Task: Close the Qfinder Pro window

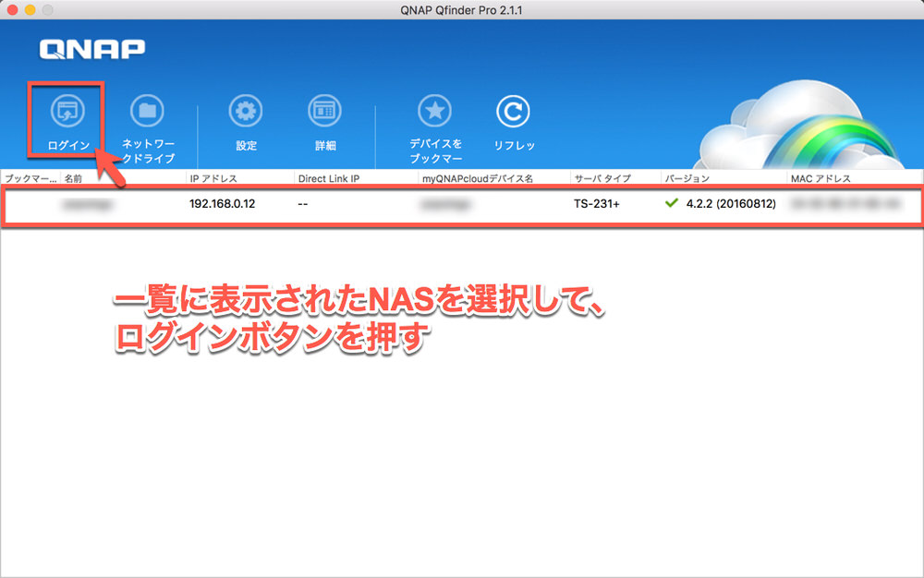Action: 12,10
